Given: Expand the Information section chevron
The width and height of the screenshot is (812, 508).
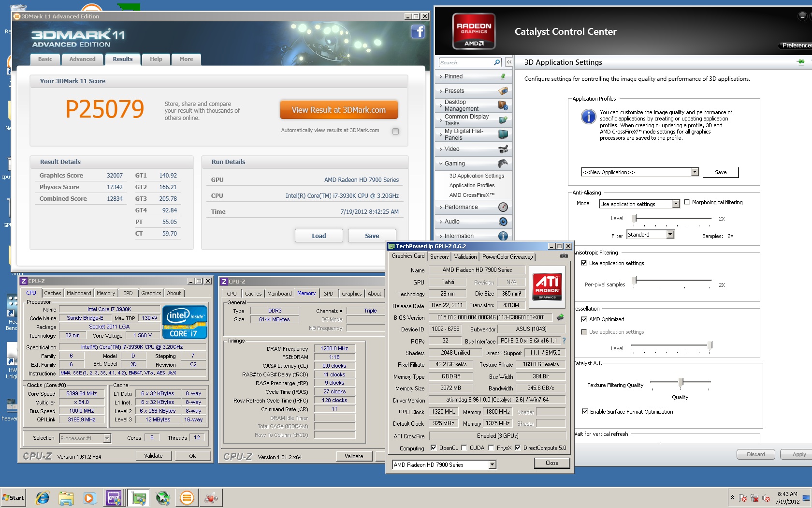Looking at the screenshot, I should pyautogui.click(x=440, y=236).
